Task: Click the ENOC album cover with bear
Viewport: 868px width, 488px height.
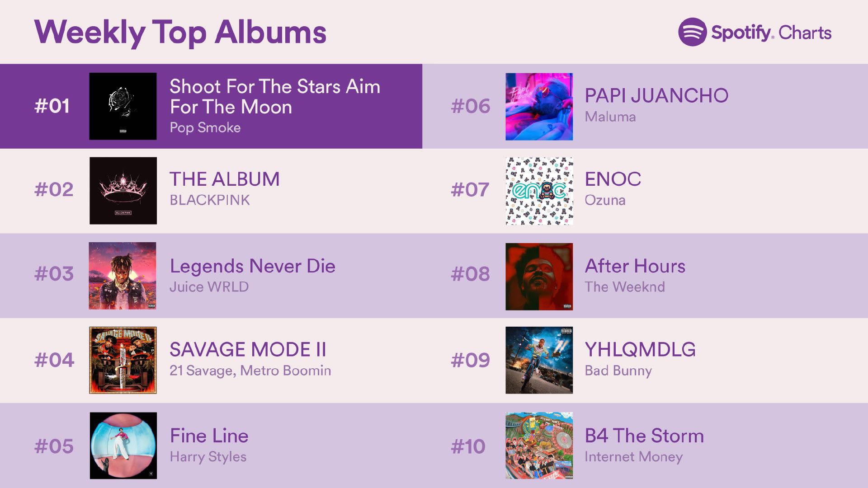Action: click(539, 191)
